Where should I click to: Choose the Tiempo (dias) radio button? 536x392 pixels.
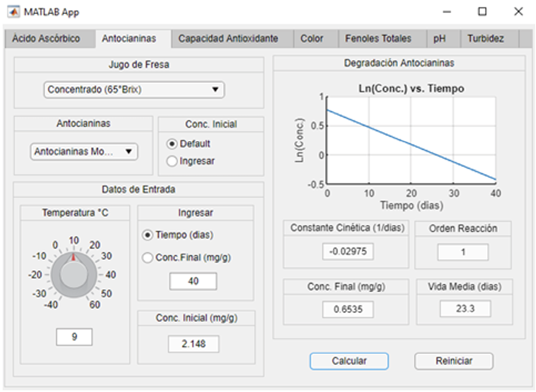point(148,235)
